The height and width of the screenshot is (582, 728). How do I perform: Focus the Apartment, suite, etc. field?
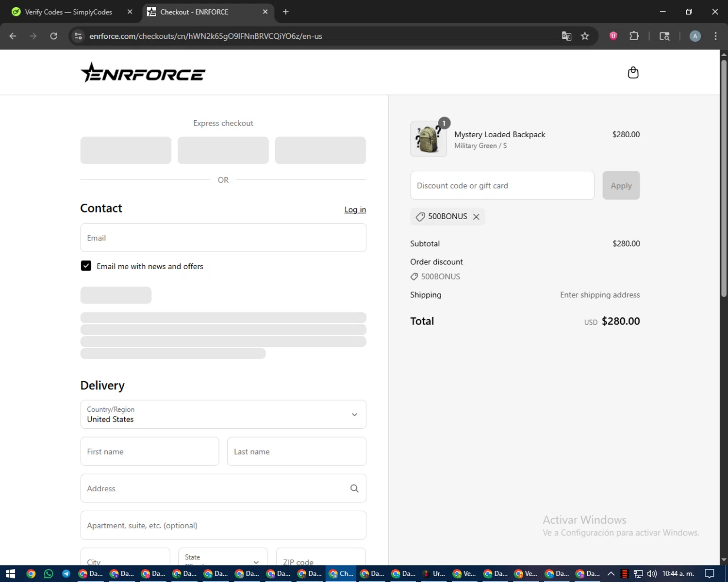tap(223, 525)
